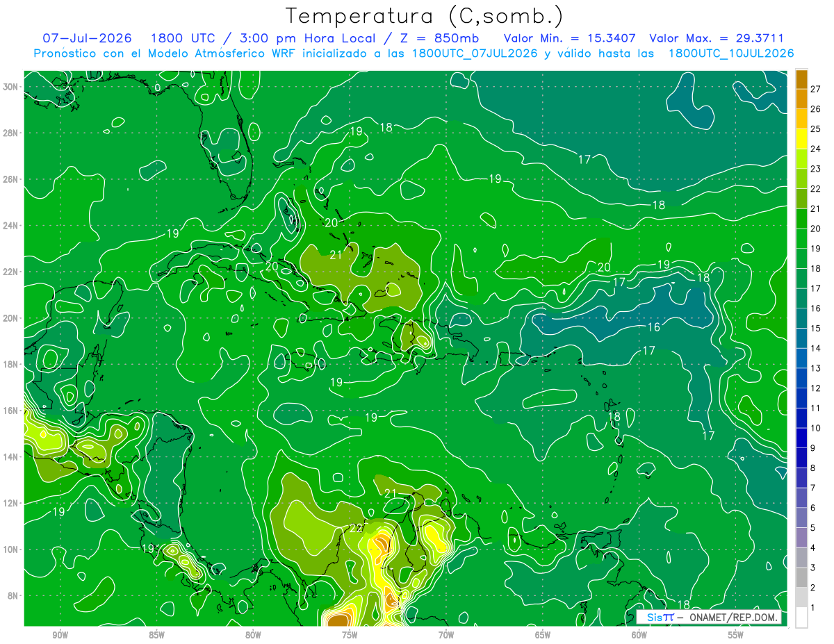The height and width of the screenshot is (644, 834).
Task: Click the "18N" latitude axis label
Action: (11, 364)
